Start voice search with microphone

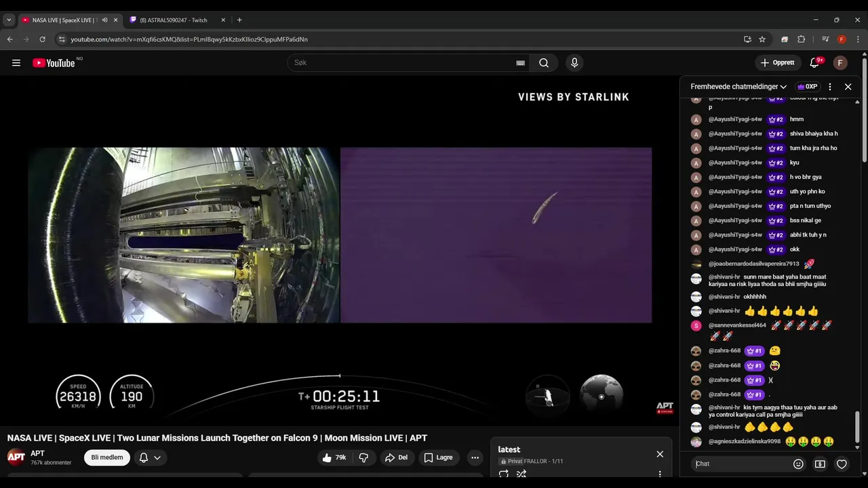point(574,63)
